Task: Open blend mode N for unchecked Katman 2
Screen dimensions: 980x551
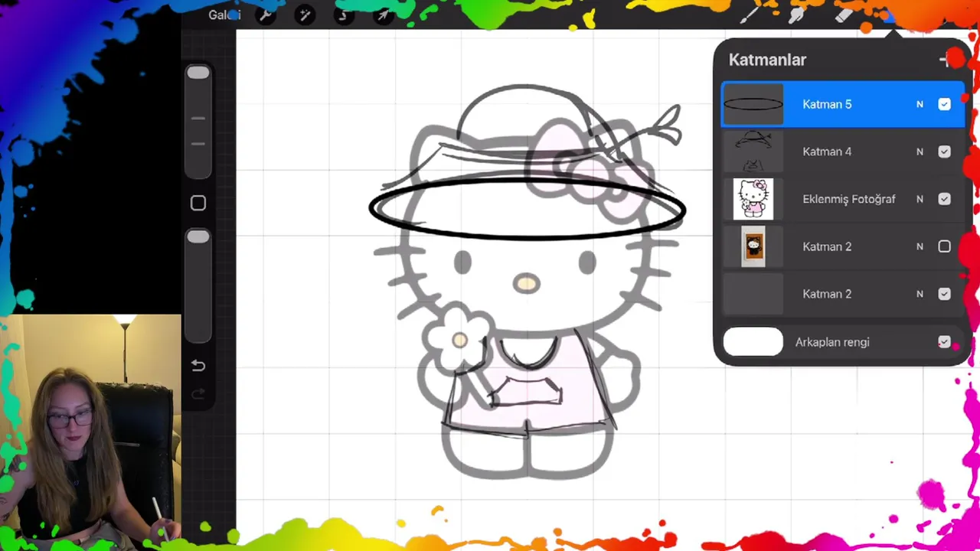Action: (x=920, y=246)
